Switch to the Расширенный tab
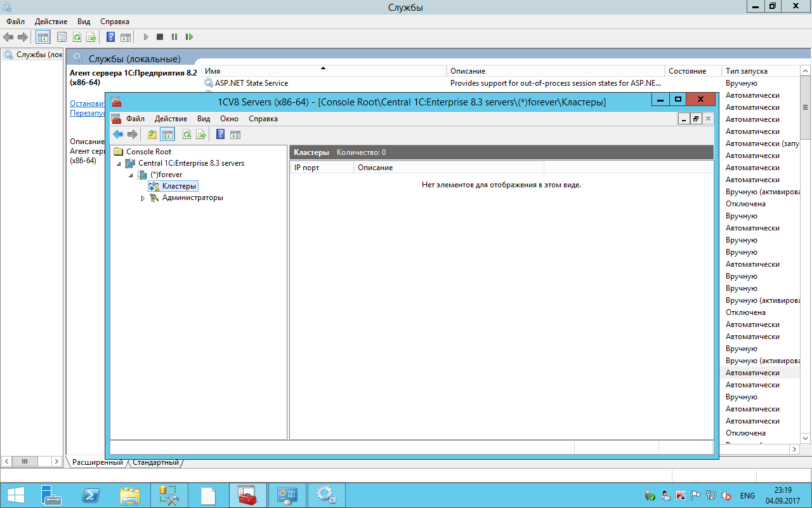812x508 pixels. pos(97,462)
